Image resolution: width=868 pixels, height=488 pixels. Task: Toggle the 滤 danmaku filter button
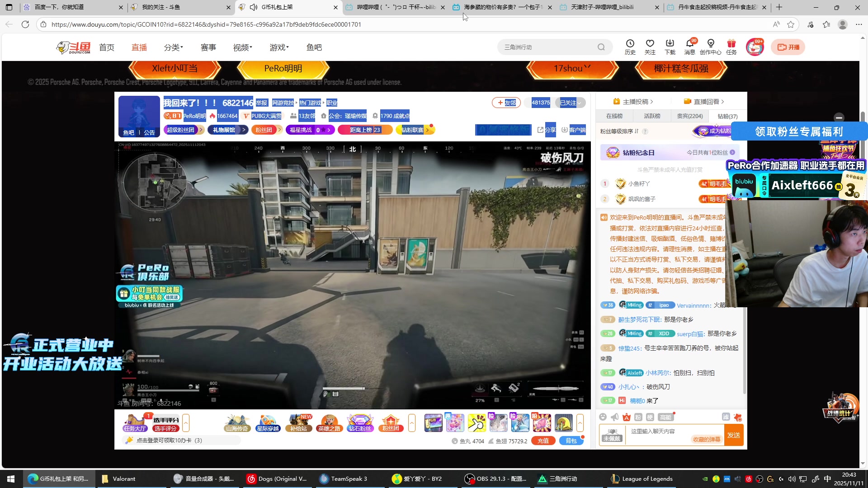coord(726,417)
